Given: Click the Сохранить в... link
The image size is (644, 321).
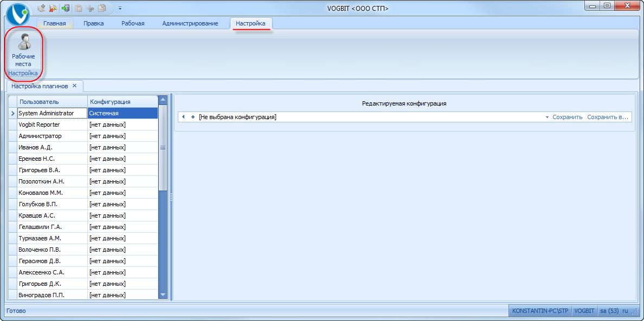Looking at the screenshot, I should [x=607, y=117].
